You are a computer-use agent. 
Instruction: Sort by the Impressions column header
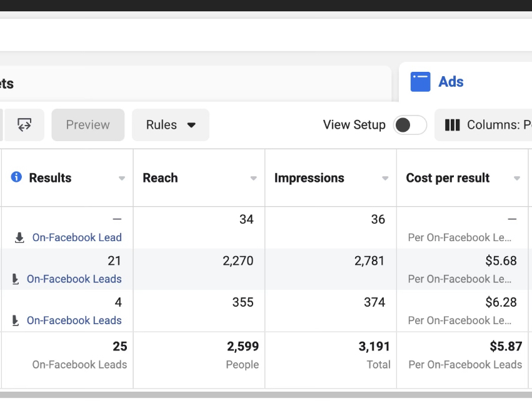309,178
